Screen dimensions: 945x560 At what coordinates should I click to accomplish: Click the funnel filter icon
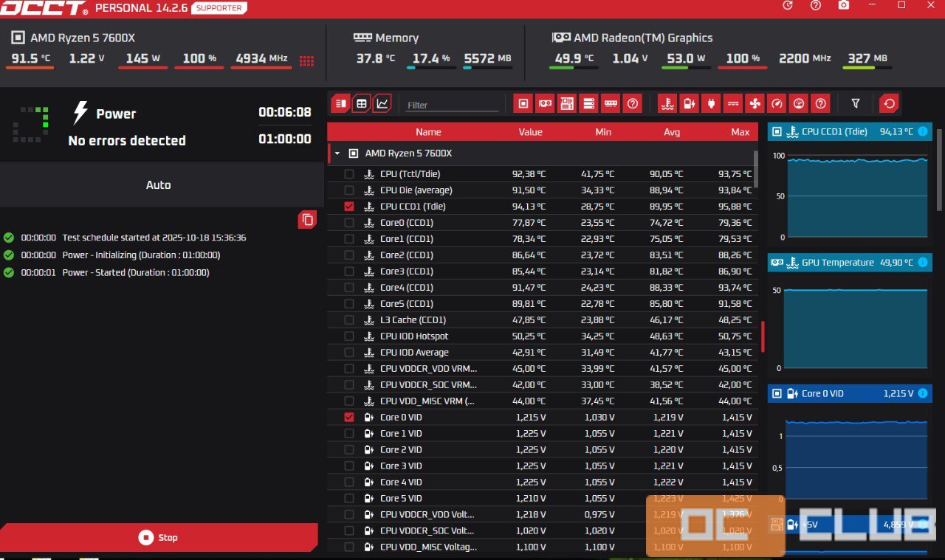[x=856, y=104]
